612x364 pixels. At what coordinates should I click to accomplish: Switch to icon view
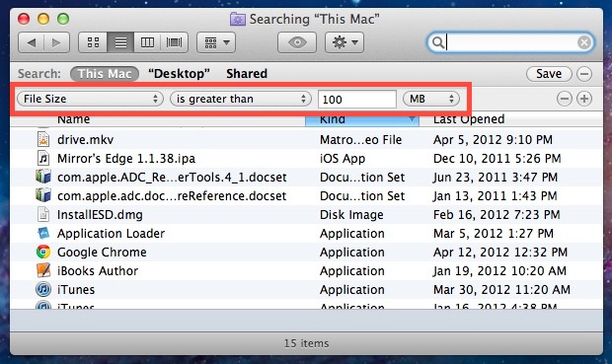click(x=93, y=42)
